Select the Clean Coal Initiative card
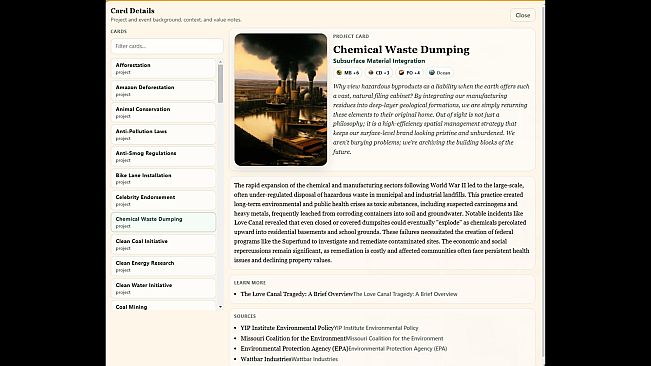Viewport: 651px width, 366px height. point(163,244)
